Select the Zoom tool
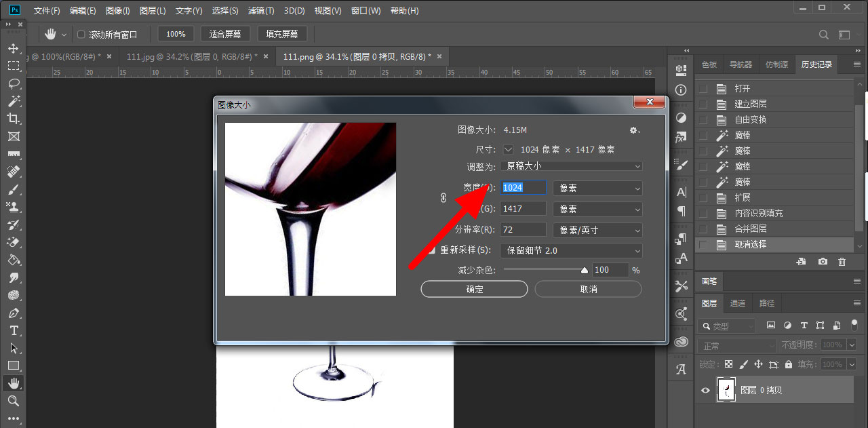 click(14, 401)
